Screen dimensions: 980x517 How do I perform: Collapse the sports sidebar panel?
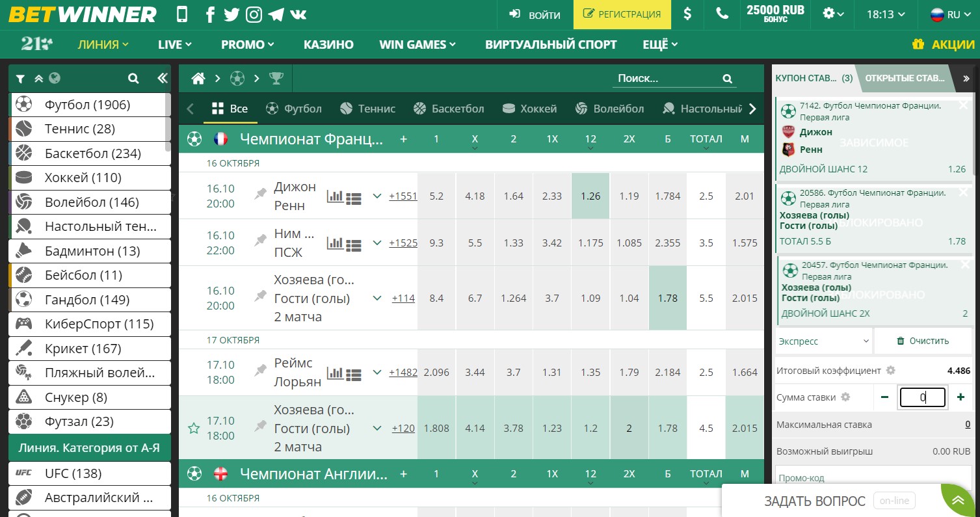162,79
